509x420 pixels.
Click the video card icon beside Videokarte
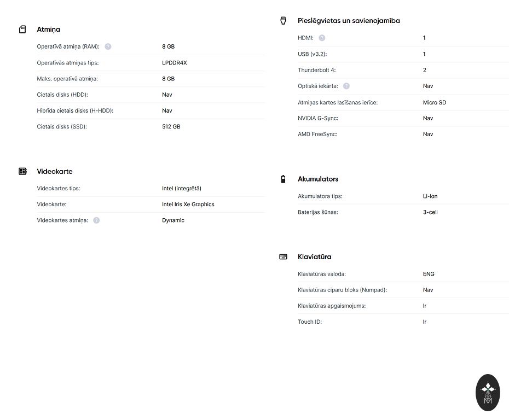22,172
